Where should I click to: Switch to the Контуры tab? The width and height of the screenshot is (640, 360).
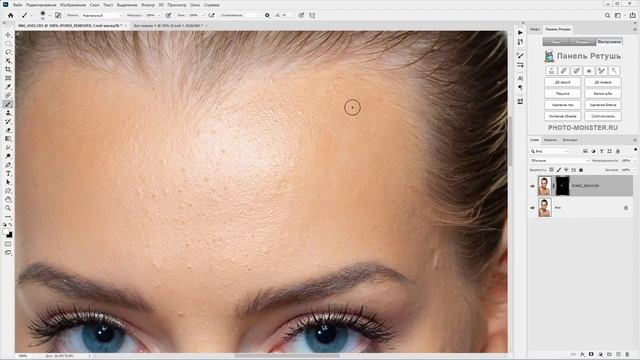570,140
